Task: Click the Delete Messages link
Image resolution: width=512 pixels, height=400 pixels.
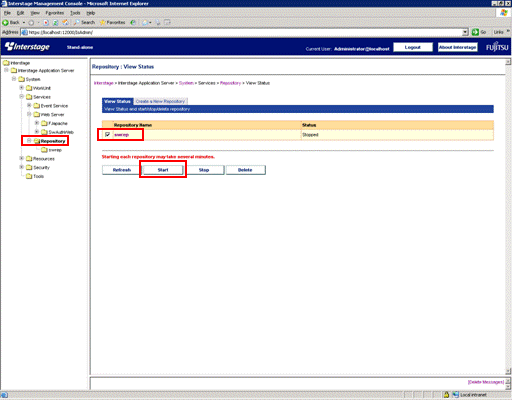Action: [x=486, y=382]
